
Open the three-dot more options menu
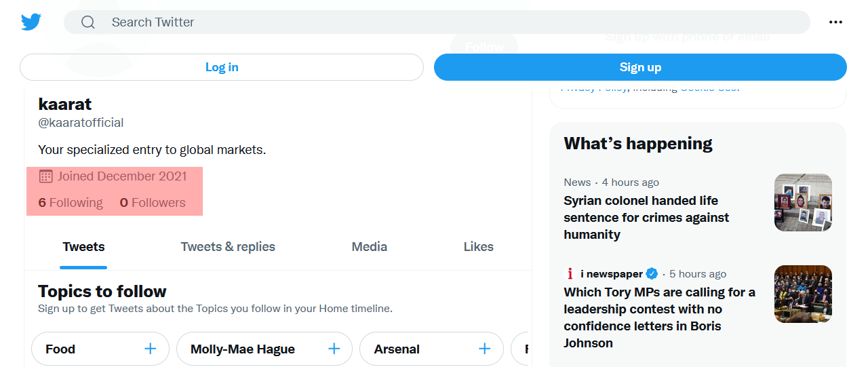835,22
